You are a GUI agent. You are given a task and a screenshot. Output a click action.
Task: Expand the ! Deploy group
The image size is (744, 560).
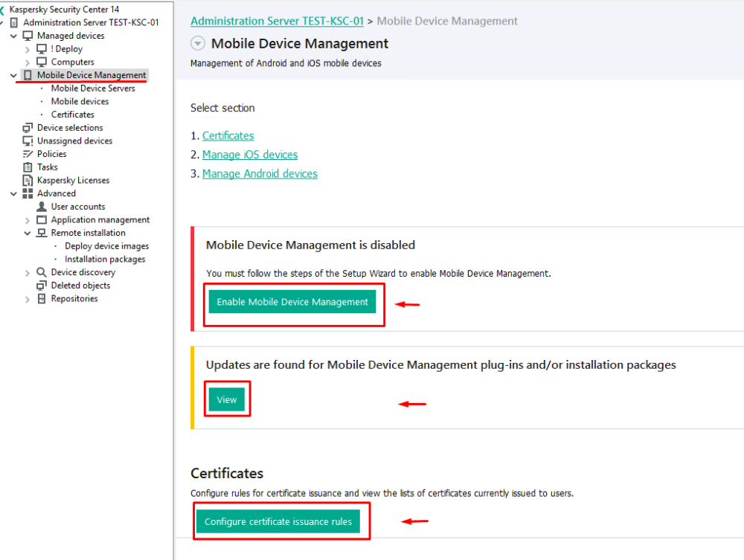click(28, 49)
